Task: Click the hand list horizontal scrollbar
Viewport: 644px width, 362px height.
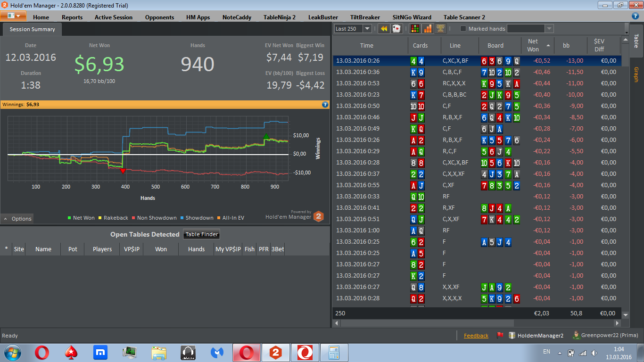Action: pyautogui.click(x=427, y=323)
